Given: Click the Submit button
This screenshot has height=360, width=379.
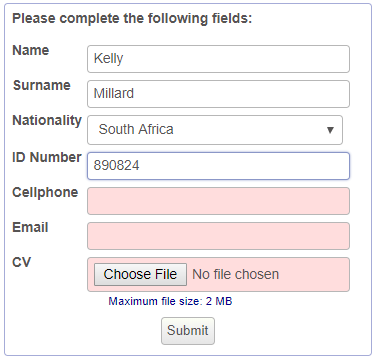Looking at the screenshot, I should point(188,331).
